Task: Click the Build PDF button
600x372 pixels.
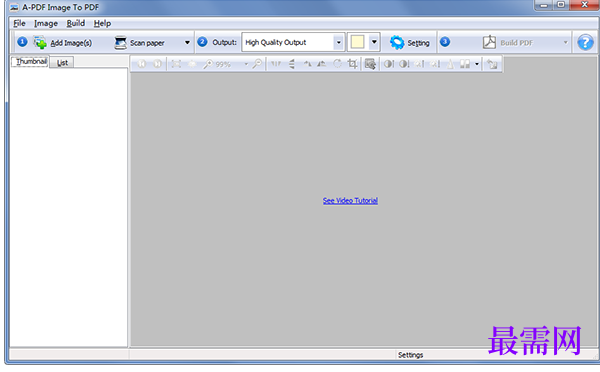Action: (507, 42)
